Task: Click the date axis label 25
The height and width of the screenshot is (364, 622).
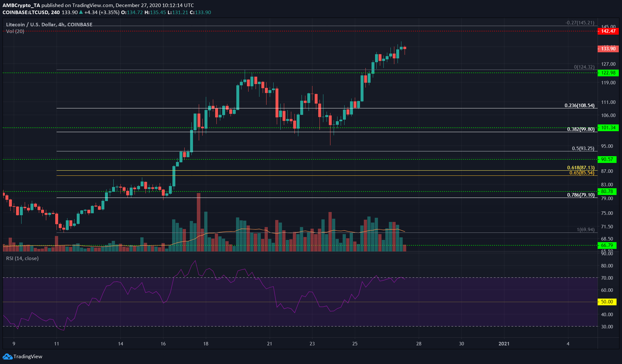Action: (x=355, y=343)
